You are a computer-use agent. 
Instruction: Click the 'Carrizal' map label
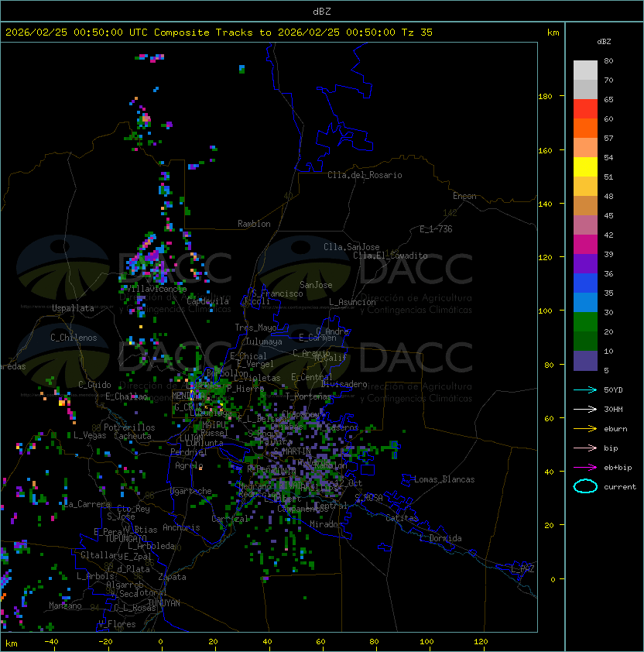click(x=230, y=519)
